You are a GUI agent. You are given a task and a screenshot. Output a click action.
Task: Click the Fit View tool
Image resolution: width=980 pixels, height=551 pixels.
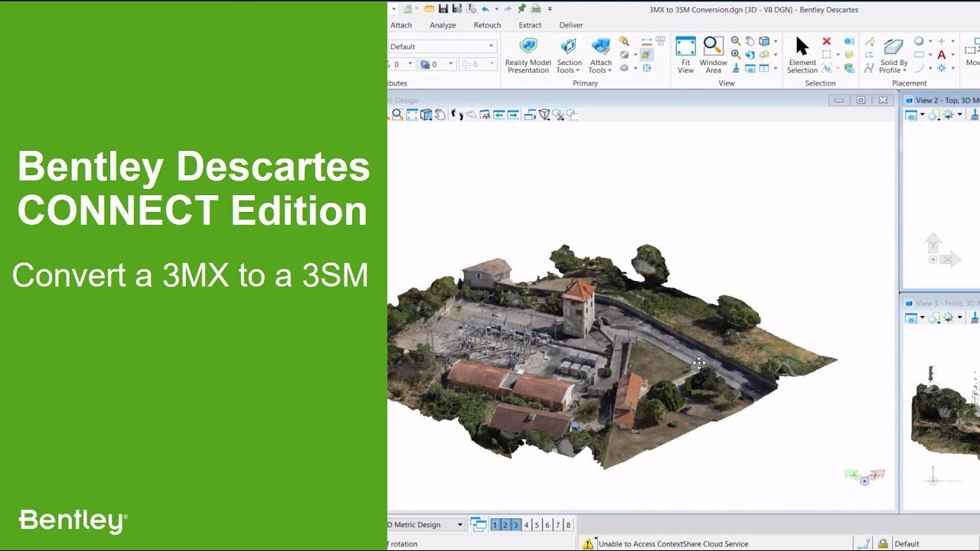coord(685,55)
